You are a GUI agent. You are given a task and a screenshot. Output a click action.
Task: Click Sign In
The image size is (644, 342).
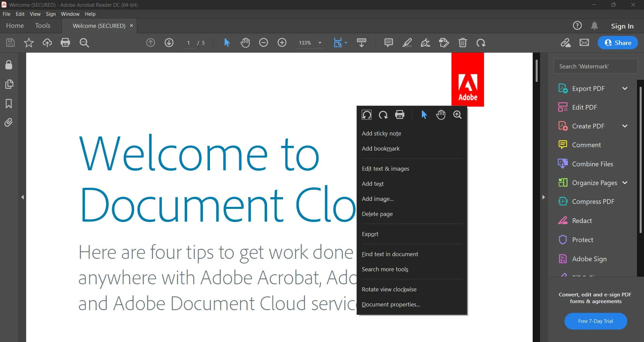(x=622, y=26)
